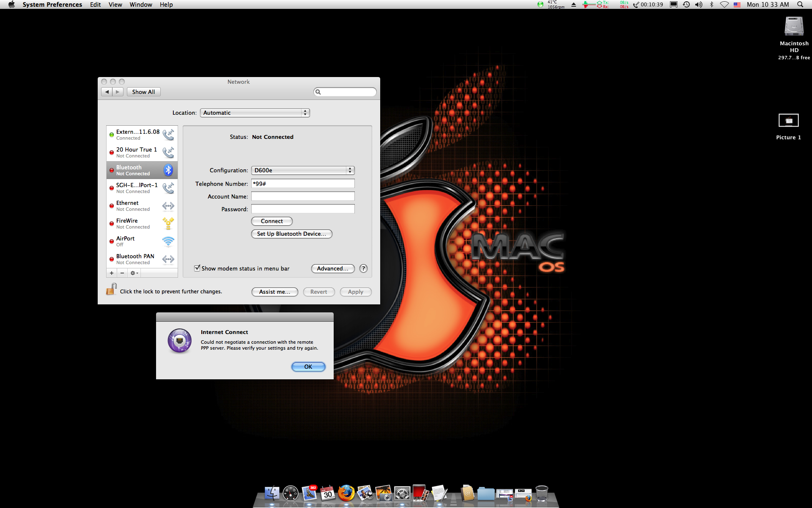Open the Configuration D600e dropdown
Image resolution: width=812 pixels, height=508 pixels.
pos(303,170)
